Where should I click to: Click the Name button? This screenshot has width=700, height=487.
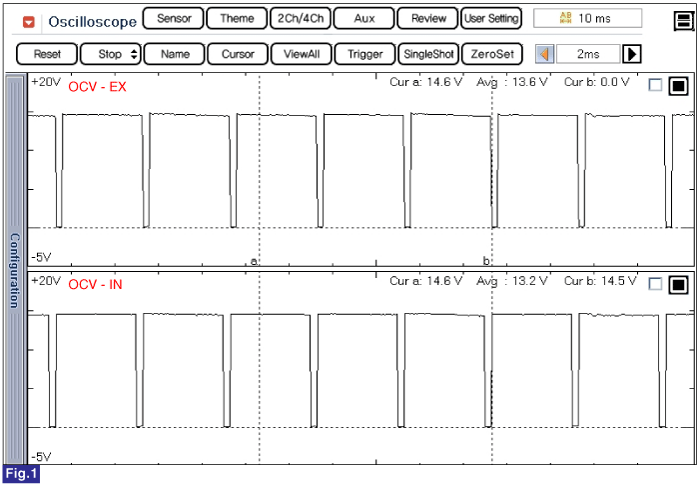pyautogui.click(x=175, y=54)
